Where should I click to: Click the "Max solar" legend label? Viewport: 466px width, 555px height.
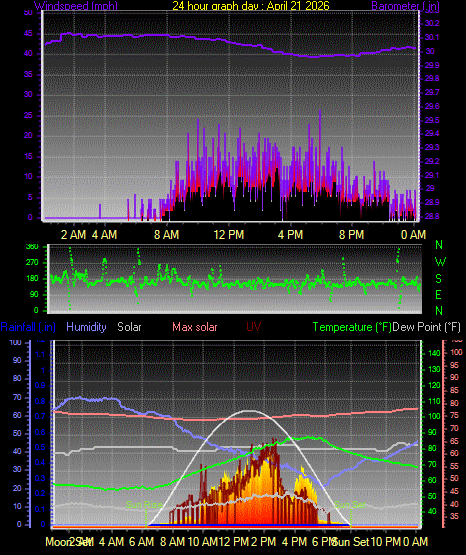195,327
